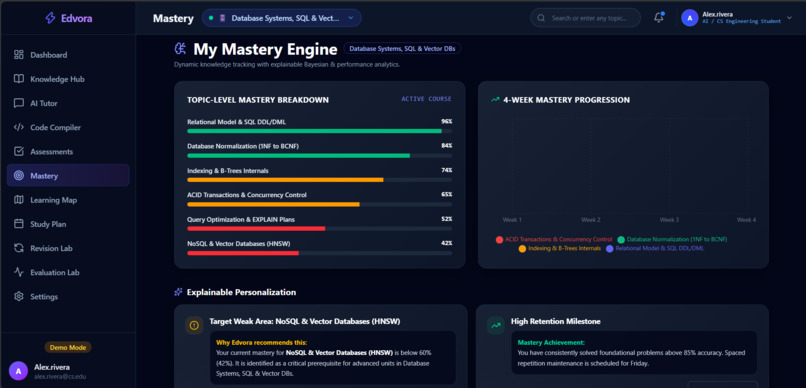Click the AI Tutor chat bubble icon
The width and height of the screenshot is (806, 388).
(x=19, y=103)
